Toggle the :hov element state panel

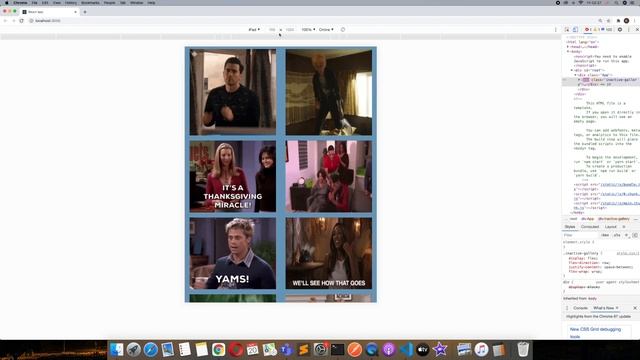[605, 235]
